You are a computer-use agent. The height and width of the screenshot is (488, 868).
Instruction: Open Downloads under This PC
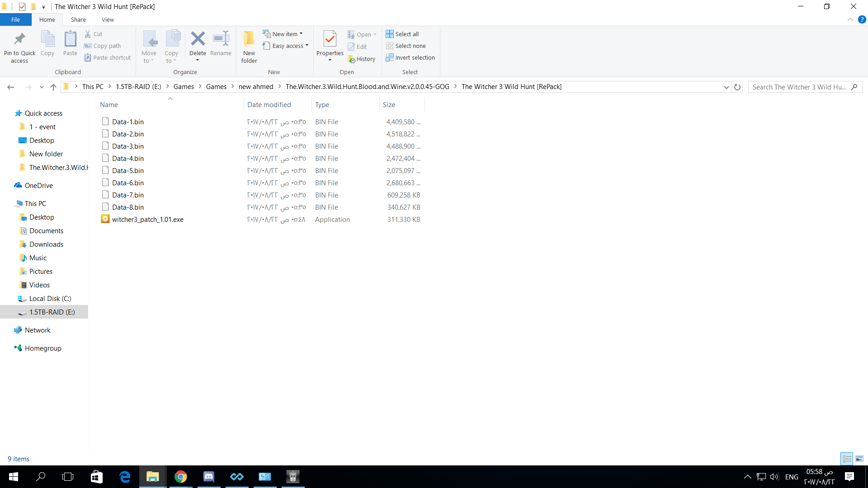(x=46, y=244)
